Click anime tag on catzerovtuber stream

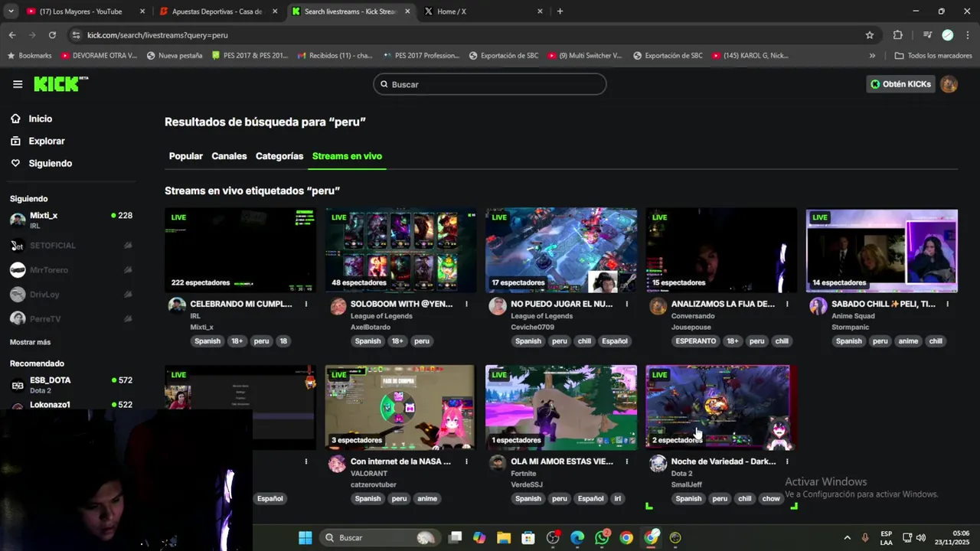(x=427, y=499)
